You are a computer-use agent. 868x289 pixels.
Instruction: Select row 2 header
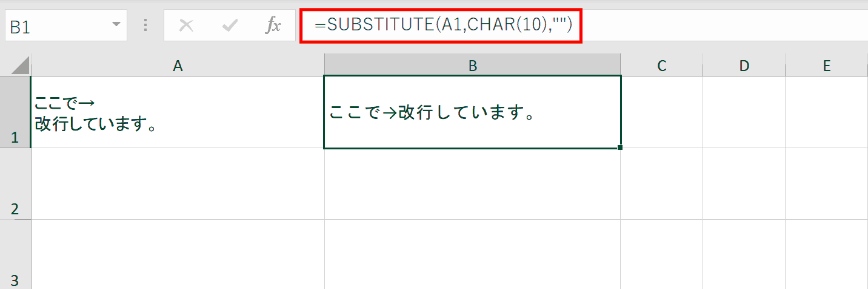pos(15,183)
